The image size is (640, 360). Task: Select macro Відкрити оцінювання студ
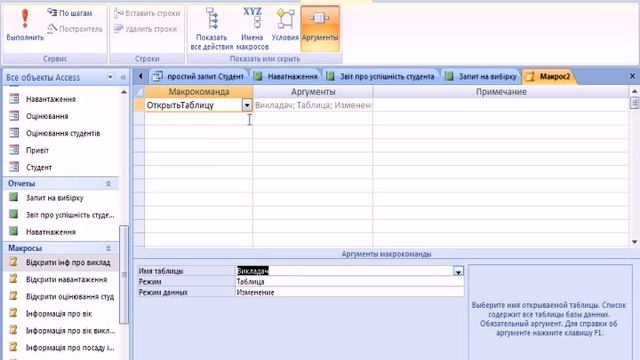tap(70, 297)
